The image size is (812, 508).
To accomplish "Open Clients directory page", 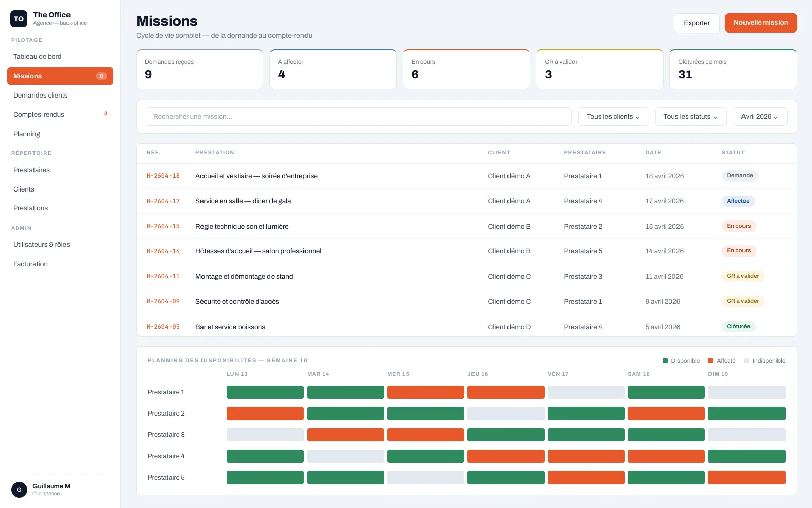I will 60,189.
